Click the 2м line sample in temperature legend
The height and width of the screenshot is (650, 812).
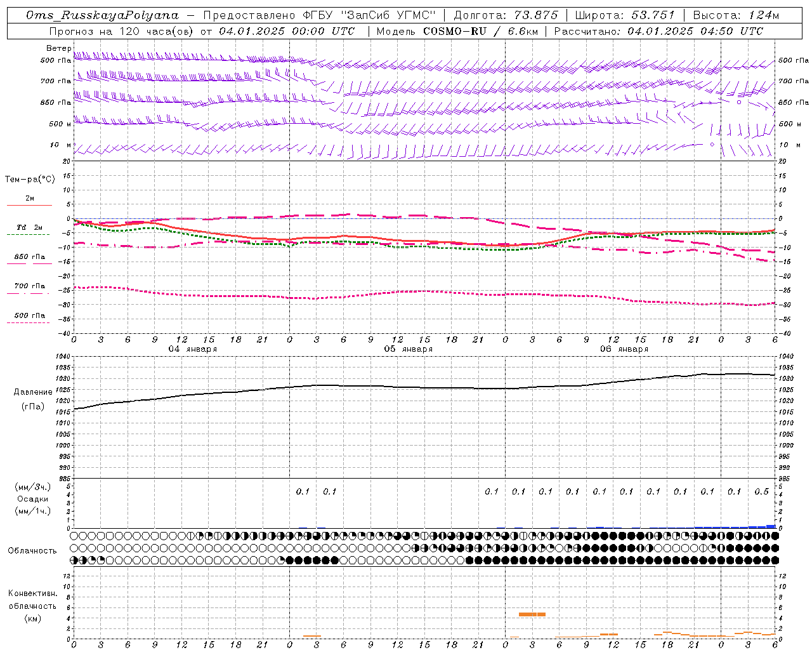29,205
